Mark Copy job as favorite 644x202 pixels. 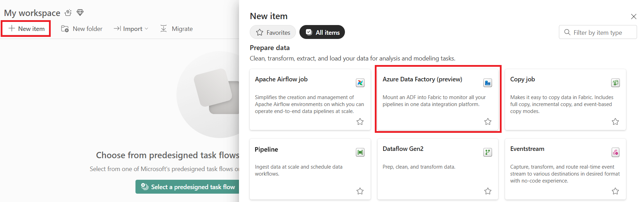(x=615, y=122)
